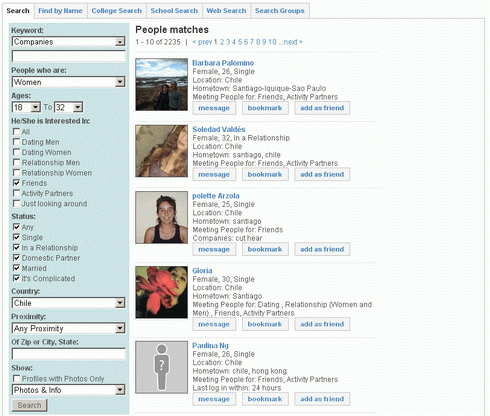The image size is (490, 416).
Task: Go to the next results page
Action: (x=293, y=42)
